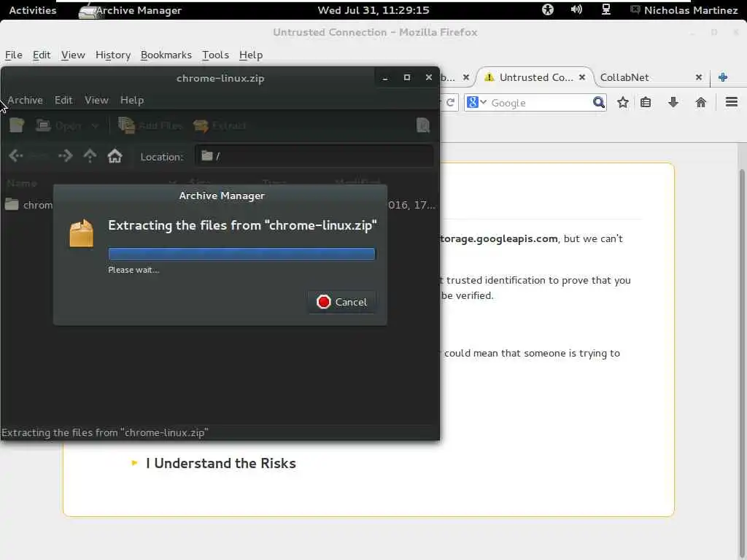The image size is (747, 560).
Task: Close the Untrusted Connection tab
Action: click(x=582, y=77)
